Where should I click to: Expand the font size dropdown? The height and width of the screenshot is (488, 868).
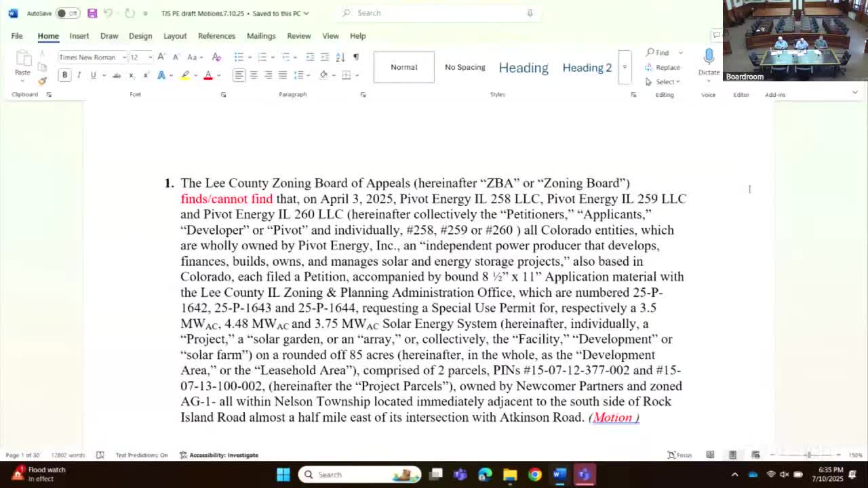[x=149, y=57]
